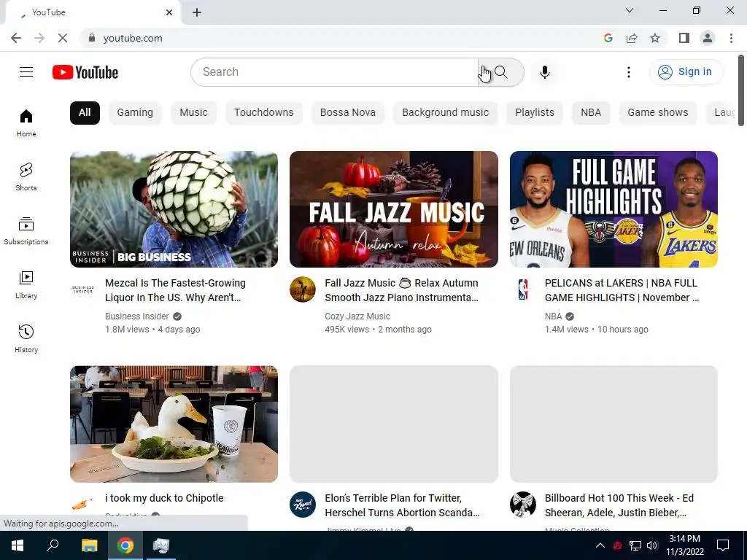The image size is (747, 560).
Task: Click the Cozy Jazz Music channel avatar
Action: pos(303,289)
